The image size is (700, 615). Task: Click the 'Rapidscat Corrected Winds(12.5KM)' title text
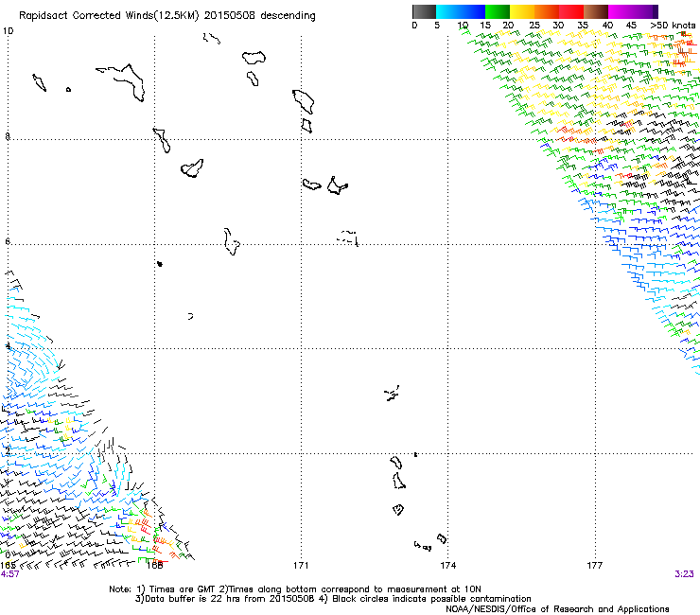point(109,16)
